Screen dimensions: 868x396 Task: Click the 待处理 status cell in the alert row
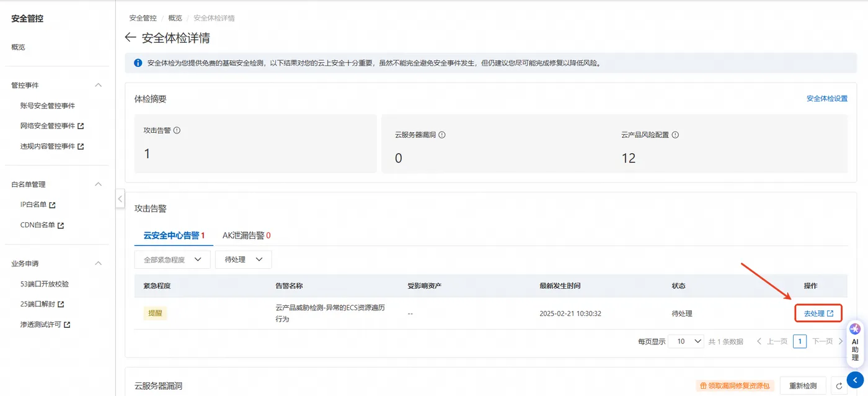(x=682, y=313)
